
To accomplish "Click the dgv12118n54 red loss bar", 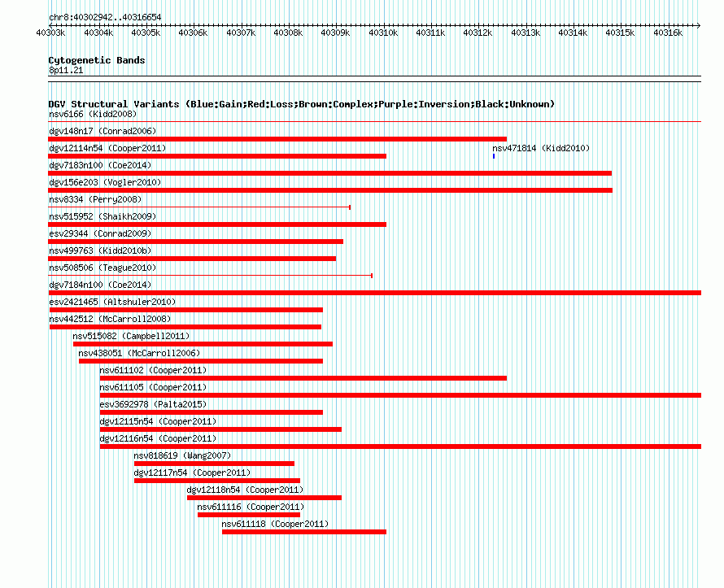I will click(x=264, y=498).
